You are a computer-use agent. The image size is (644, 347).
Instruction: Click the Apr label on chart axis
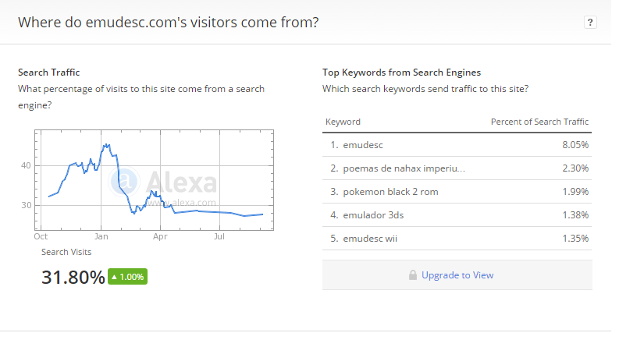click(160, 236)
